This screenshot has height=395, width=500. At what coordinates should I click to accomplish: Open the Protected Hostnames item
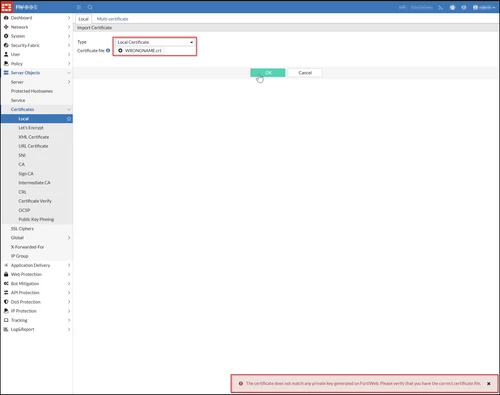(x=32, y=91)
